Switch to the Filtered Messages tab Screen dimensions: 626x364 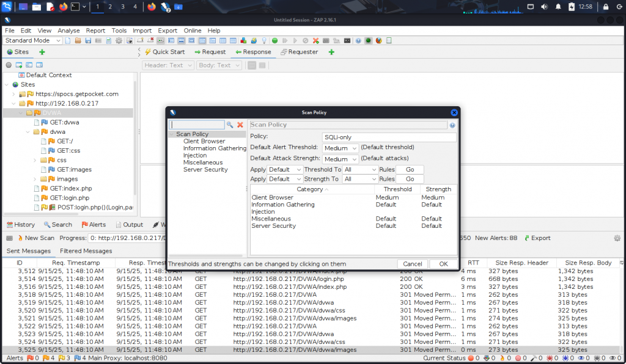pos(86,251)
